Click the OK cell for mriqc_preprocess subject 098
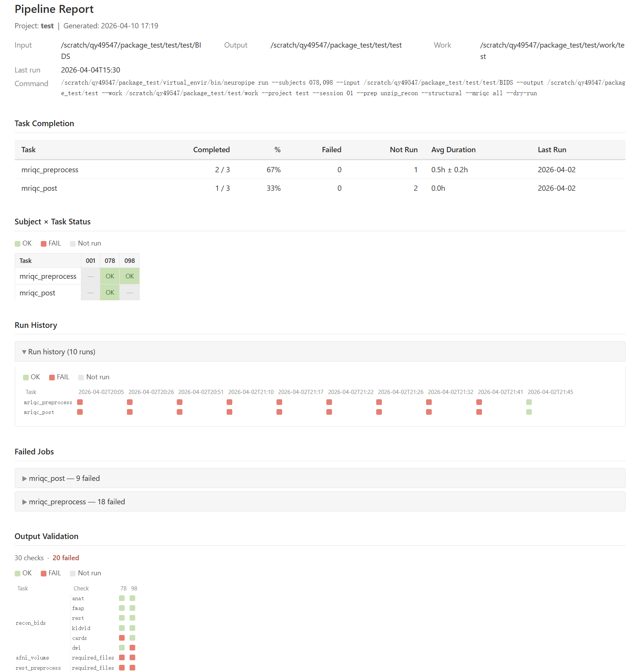 [130, 276]
